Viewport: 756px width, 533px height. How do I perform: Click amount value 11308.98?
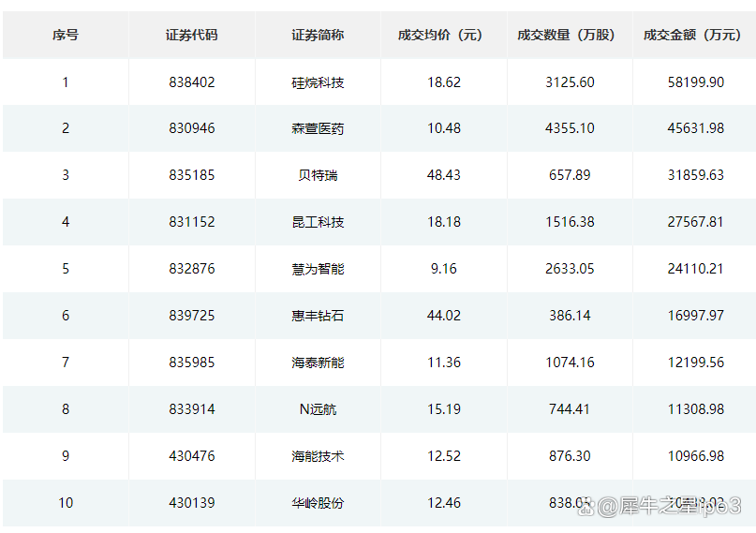pos(696,409)
